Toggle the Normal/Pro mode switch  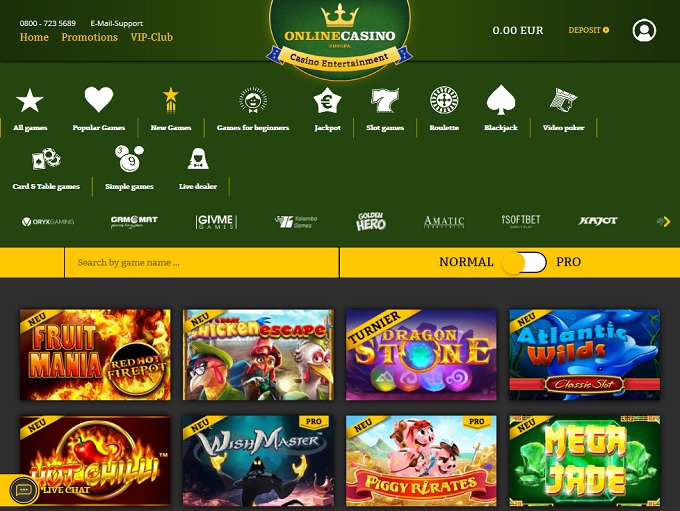coord(524,262)
